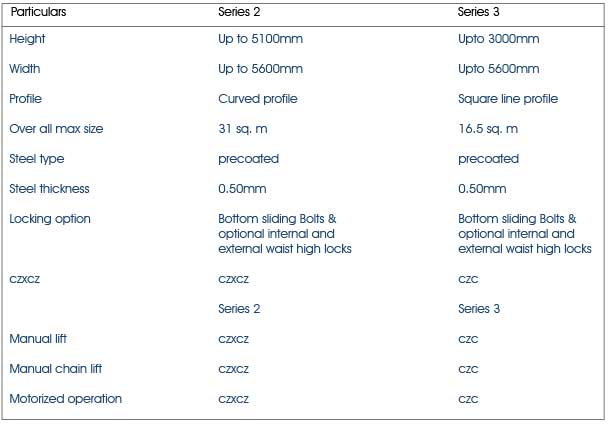This screenshot has height=424, width=608.
Task: Select the Manual chain lift label
Action: coord(55,369)
